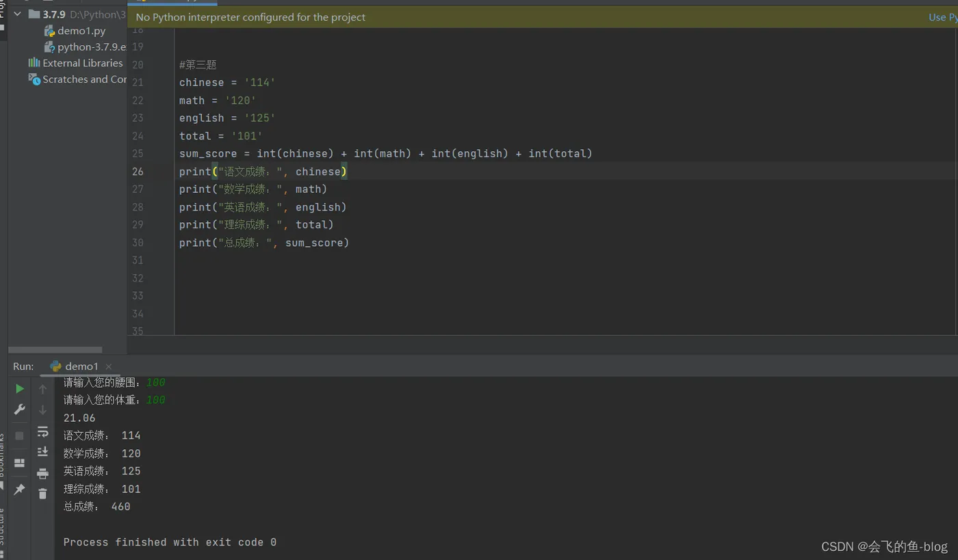
Task: Click print("数学成绩：", math) code line
Action: 253,189
